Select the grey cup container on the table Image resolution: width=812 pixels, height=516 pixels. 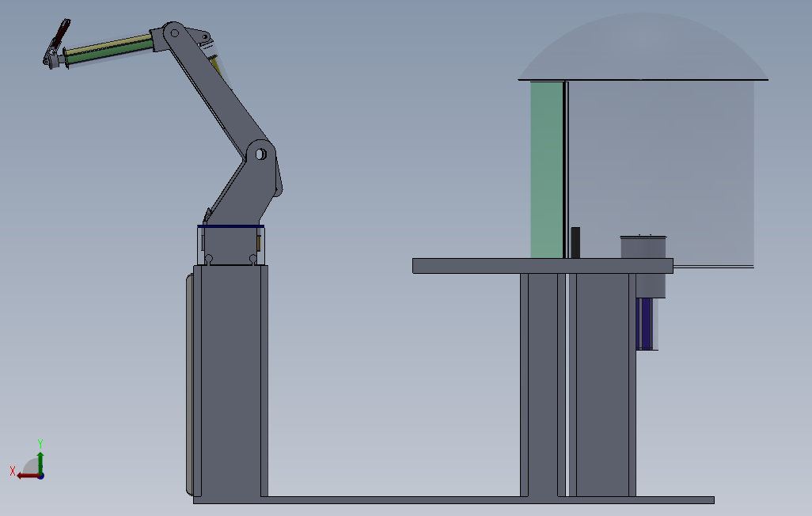coord(643,247)
